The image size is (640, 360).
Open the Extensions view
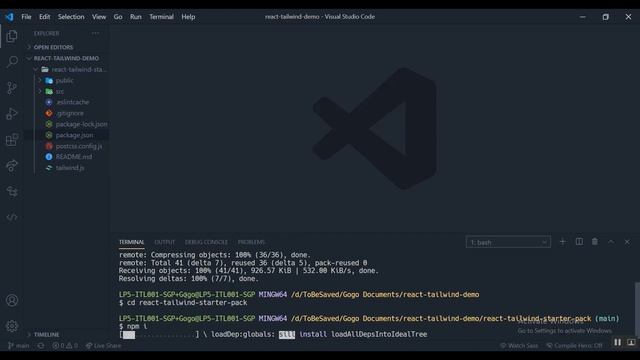coord(12,140)
